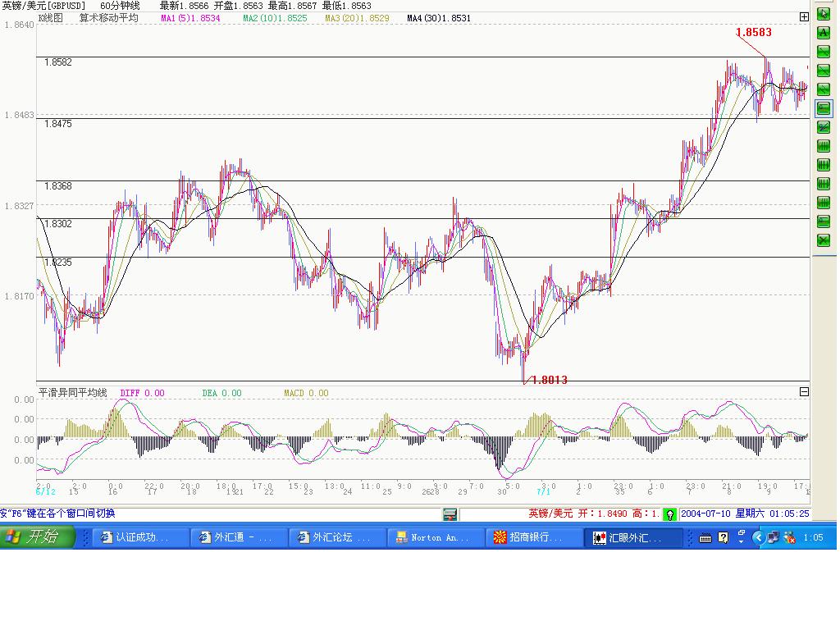Switch to the 招商银行 taskbar window
Image resolution: width=840 pixels, height=630 pixels.
(x=534, y=537)
